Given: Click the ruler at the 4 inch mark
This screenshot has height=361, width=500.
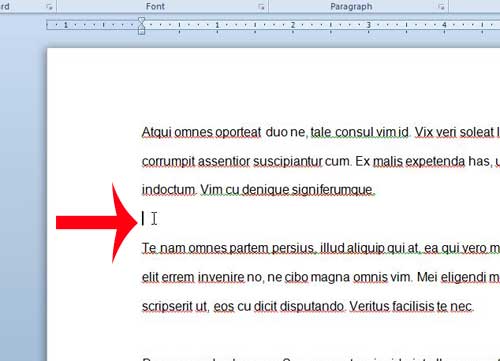Looking at the screenshot, I should (444, 25).
